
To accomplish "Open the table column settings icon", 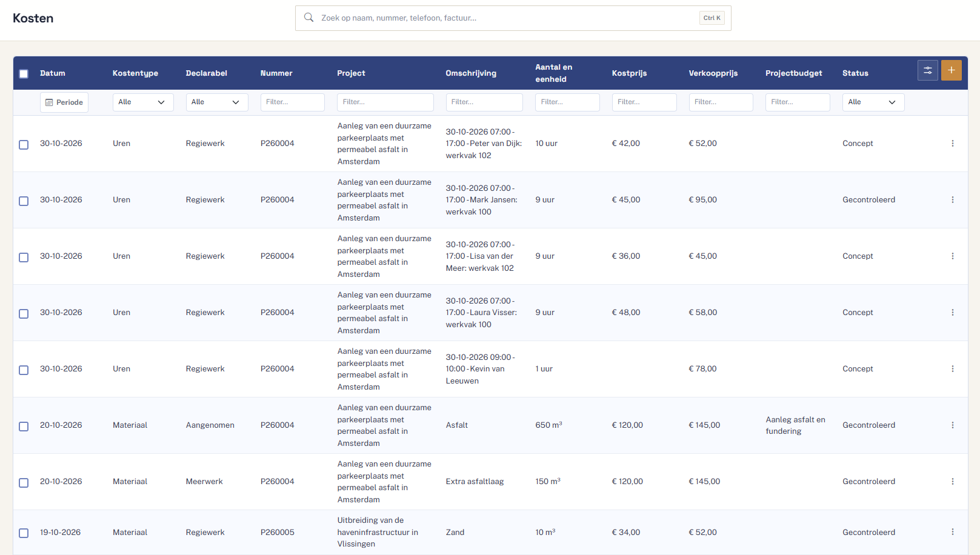I will 927,70.
